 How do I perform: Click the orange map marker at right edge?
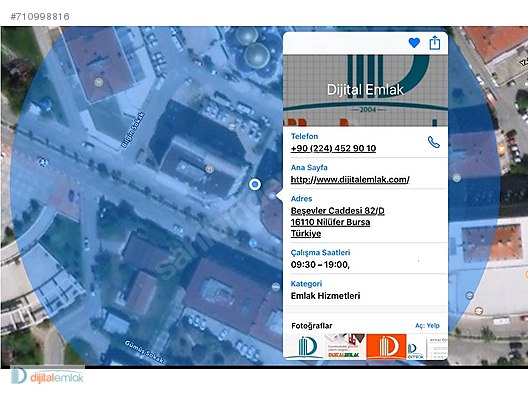tap(502, 148)
